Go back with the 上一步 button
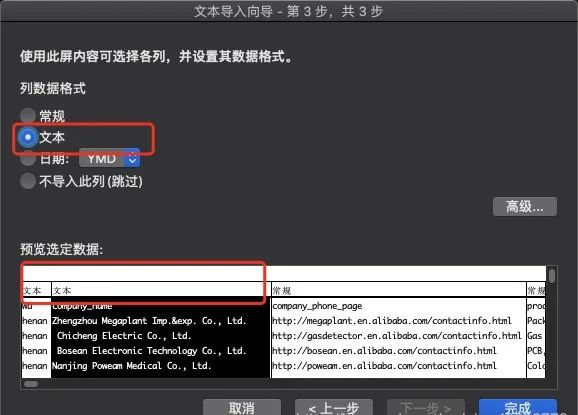Image resolution: width=578 pixels, height=415 pixels. pyautogui.click(x=334, y=407)
